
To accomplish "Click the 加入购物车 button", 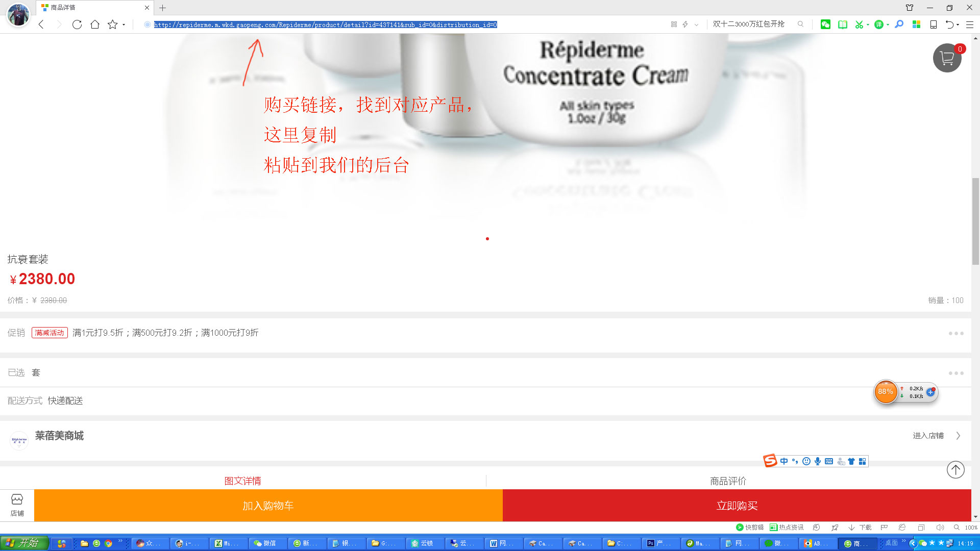I will (268, 506).
